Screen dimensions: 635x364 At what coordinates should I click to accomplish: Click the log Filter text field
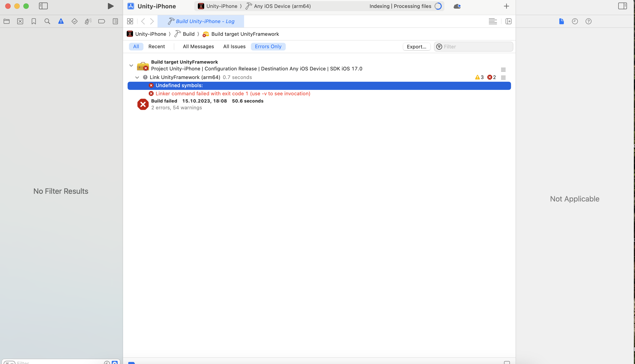coord(477,47)
